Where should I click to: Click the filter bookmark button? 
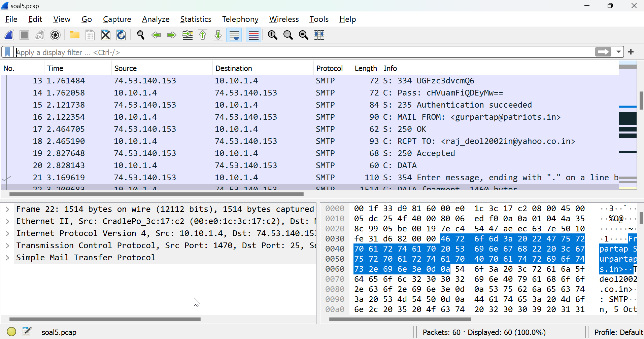coord(7,52)
